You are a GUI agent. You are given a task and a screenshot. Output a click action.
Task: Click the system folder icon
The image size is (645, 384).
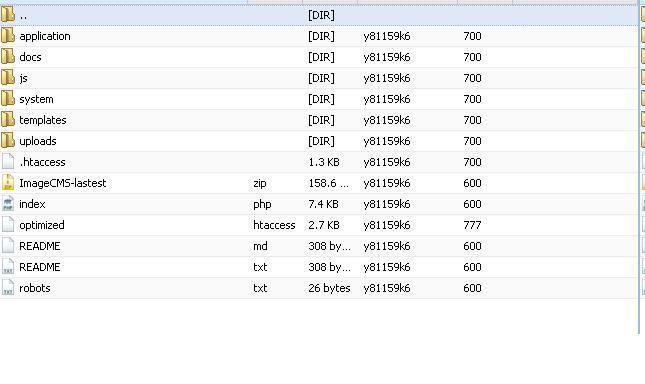[x=8, y=99]
